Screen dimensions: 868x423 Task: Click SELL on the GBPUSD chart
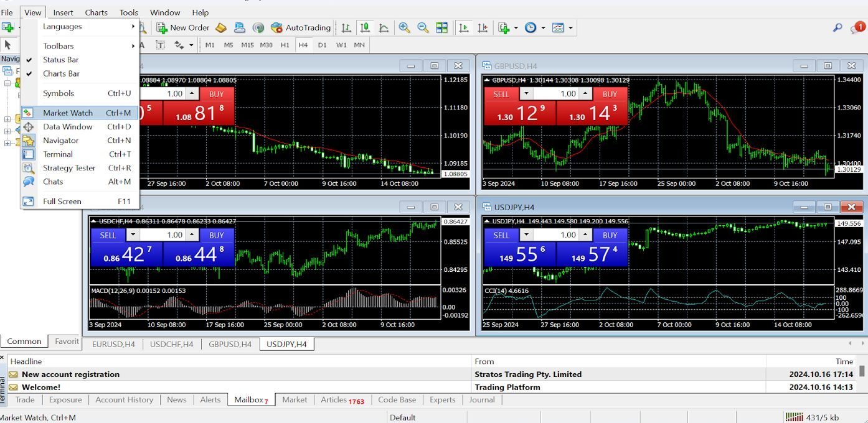pyautogui.click(x=501, y=94)
